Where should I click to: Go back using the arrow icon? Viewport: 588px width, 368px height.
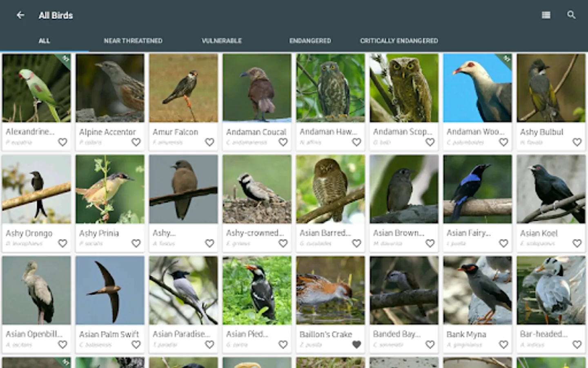20,15
